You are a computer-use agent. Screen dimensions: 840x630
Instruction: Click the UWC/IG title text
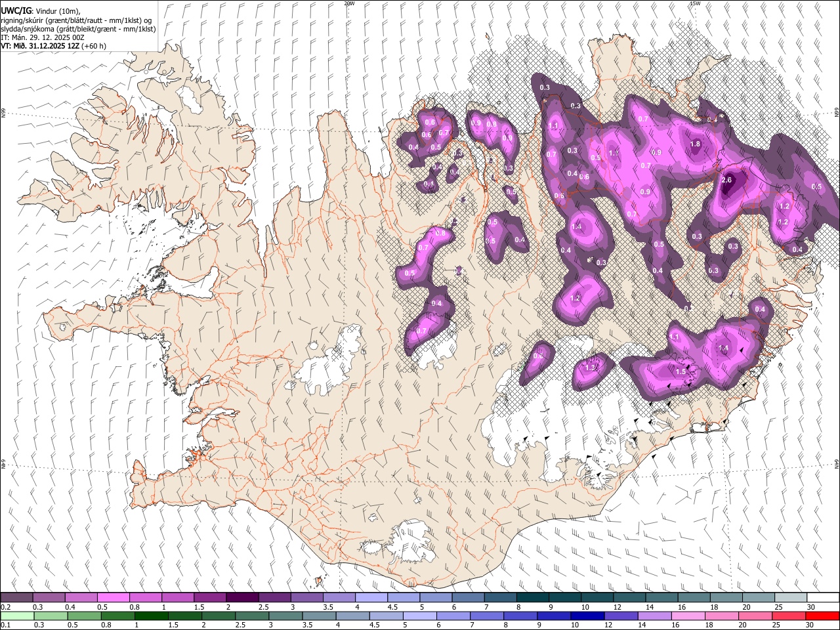(16, 11)
